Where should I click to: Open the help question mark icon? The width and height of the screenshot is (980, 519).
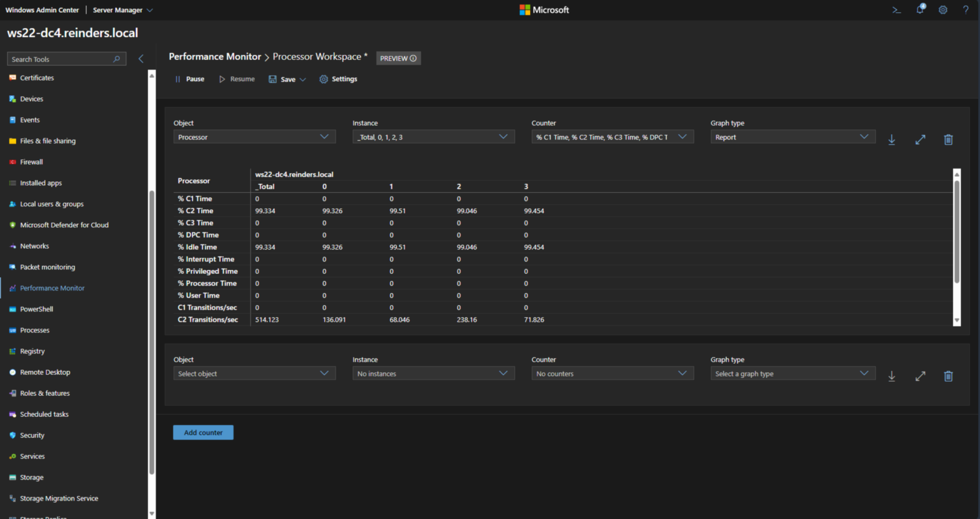click(965, 10)
